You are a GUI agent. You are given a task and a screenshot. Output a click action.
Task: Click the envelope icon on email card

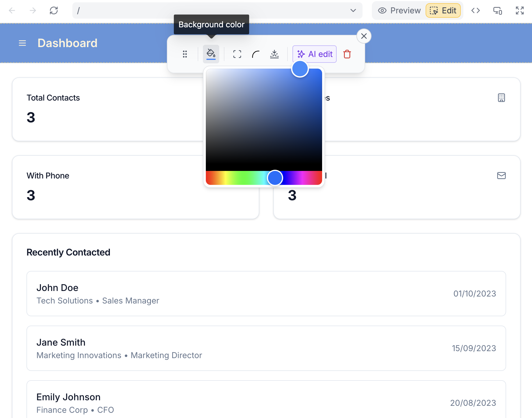click(501, 176)
